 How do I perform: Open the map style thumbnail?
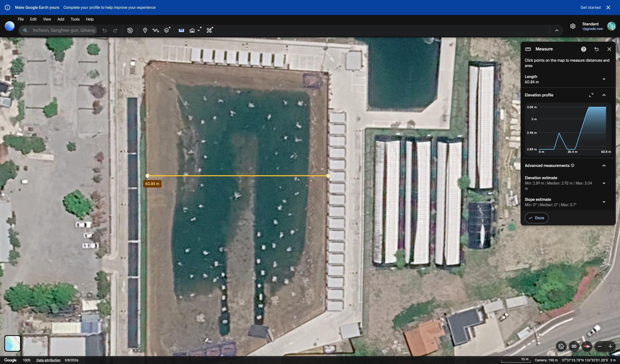point(13,343)
